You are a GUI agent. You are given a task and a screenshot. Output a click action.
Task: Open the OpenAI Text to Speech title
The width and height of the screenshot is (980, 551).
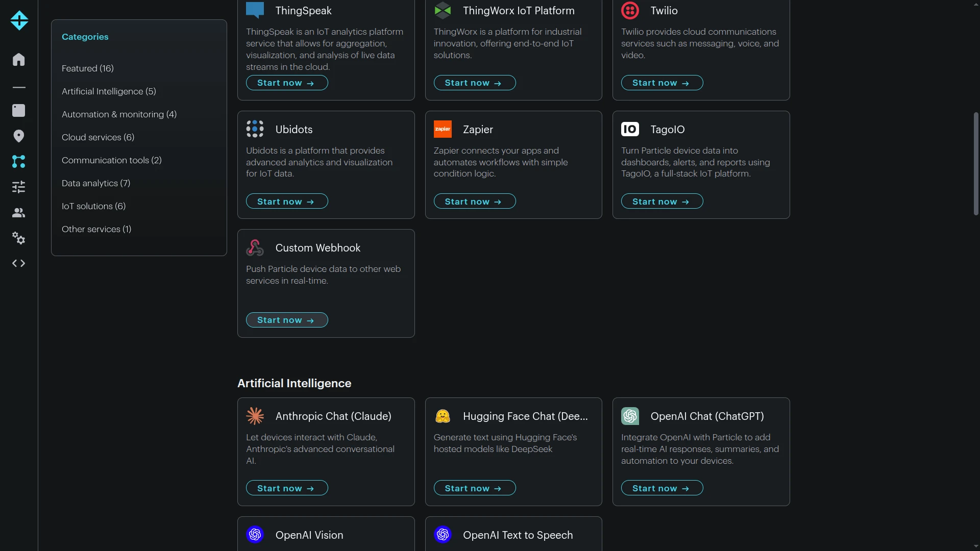(x=518, y=535)
